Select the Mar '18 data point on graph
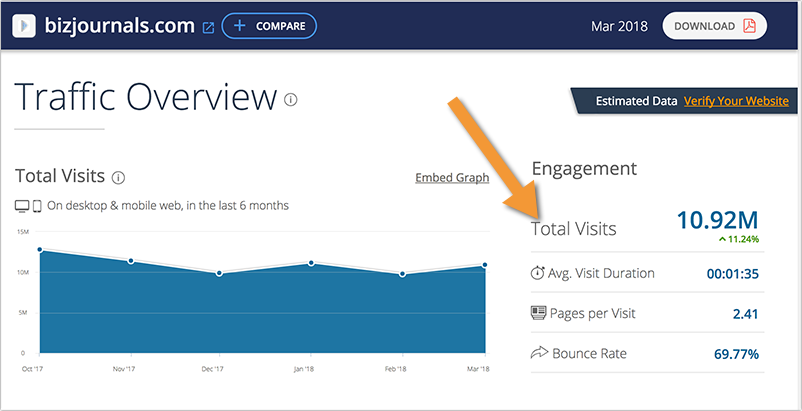 click(485, 266)
